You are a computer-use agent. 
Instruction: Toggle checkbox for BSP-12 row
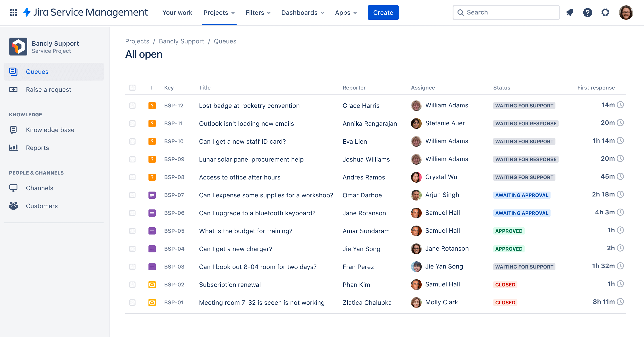(x=132, y=105)
